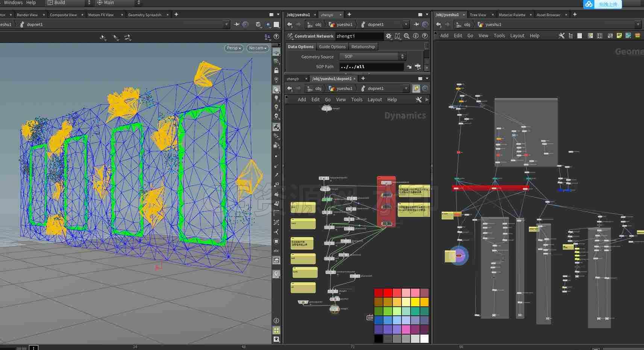Toggle pin on the parameter pane

[416, 24]
